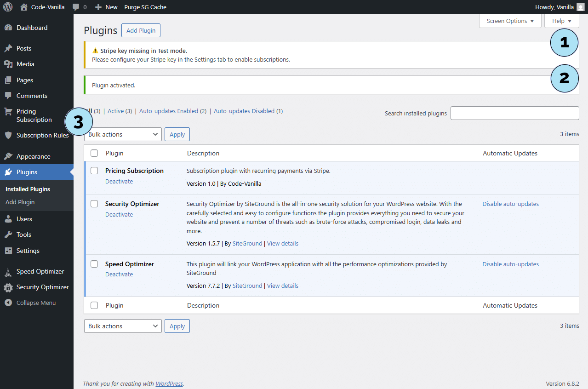This screenshot has width=588, height=389.
Task: Select the Subscription Rules shield icon
Action: click(x=8, y=135)
